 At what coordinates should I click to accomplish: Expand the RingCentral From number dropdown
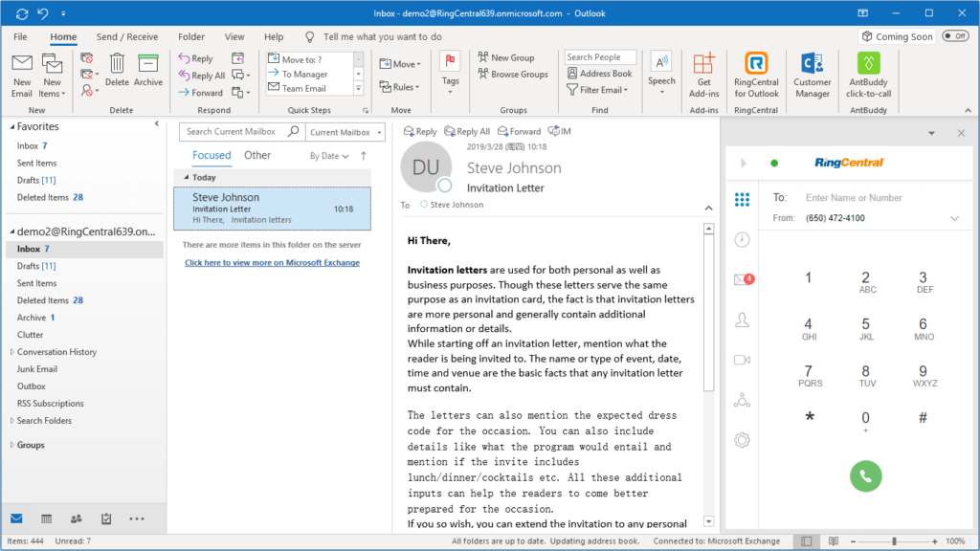[954, 218]
